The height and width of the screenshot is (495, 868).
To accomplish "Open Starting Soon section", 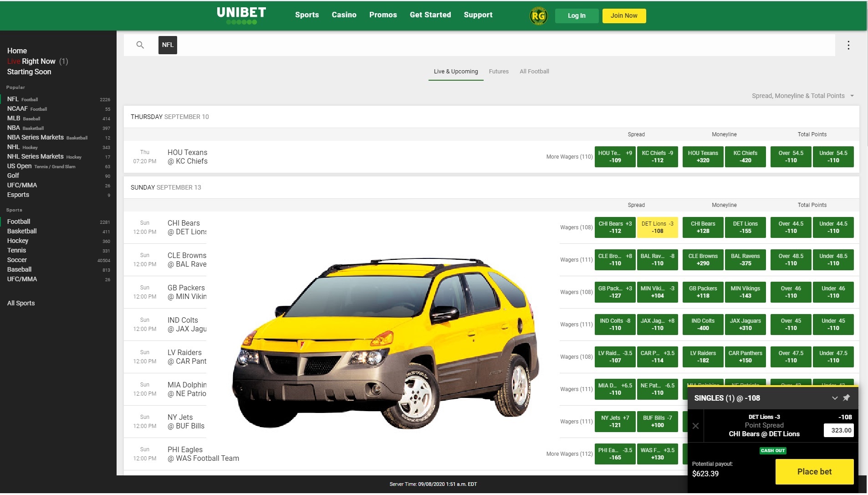I will pos(29,72).
